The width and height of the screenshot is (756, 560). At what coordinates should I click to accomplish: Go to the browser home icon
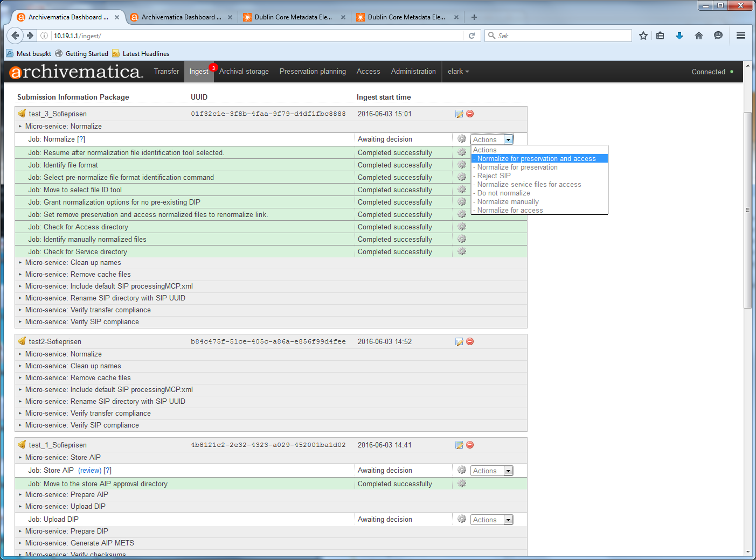tap(699, 36)
